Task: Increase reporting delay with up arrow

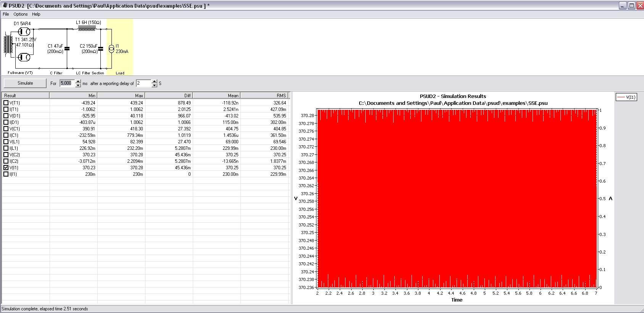Action: tap(154, 81)
